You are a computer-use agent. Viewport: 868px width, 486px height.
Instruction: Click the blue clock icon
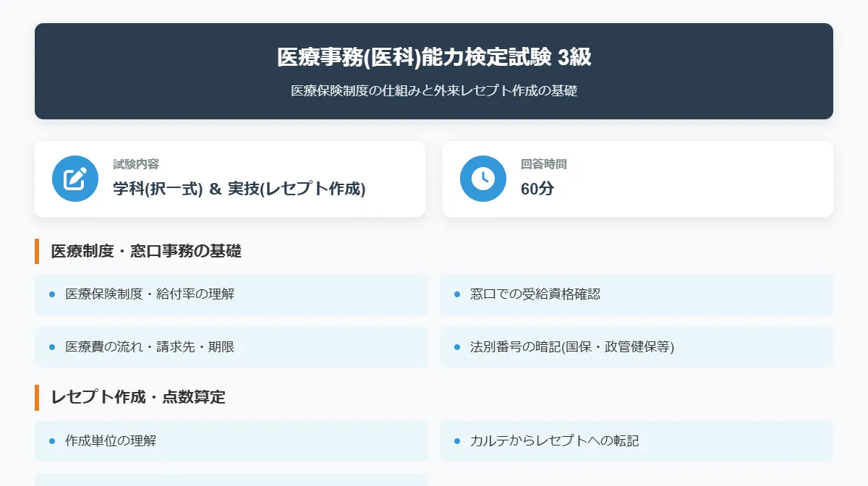click(483, 179)
